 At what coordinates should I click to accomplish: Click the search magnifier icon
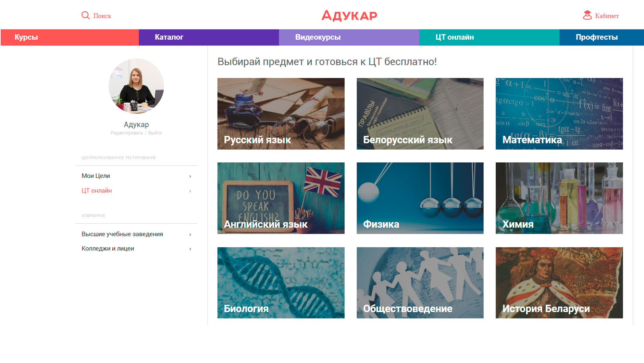coord(85,15)
